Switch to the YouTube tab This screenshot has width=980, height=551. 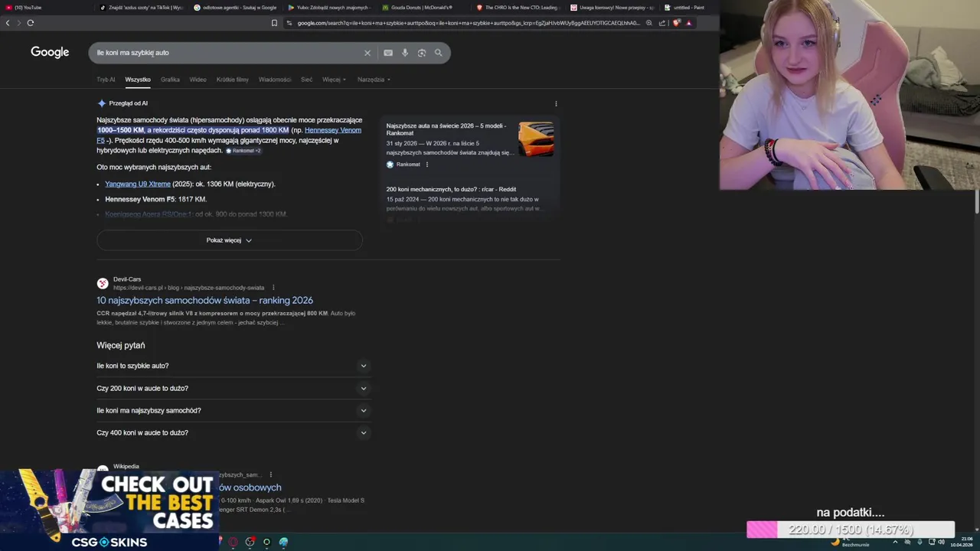46,8
